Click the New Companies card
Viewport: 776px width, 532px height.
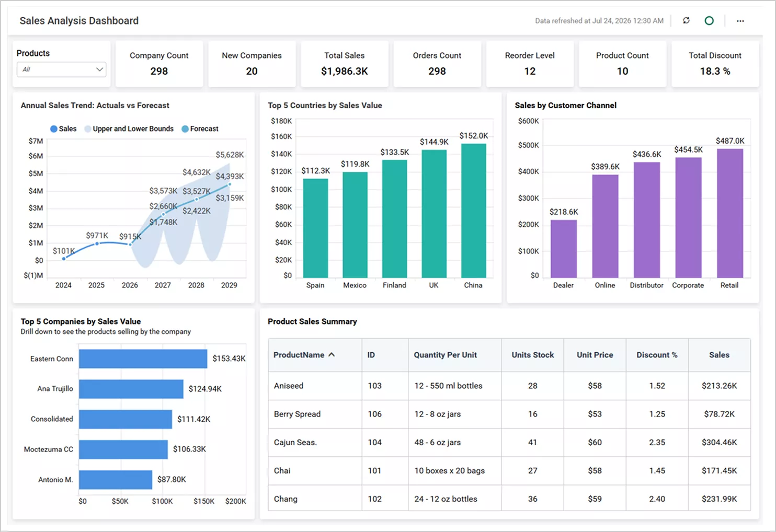coord(252,64)
